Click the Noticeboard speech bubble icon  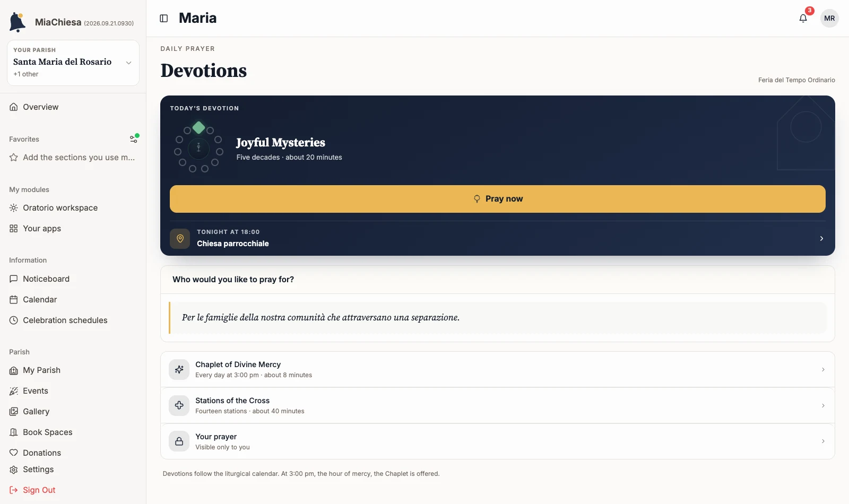pyautogui.click(x=14, y=279)
